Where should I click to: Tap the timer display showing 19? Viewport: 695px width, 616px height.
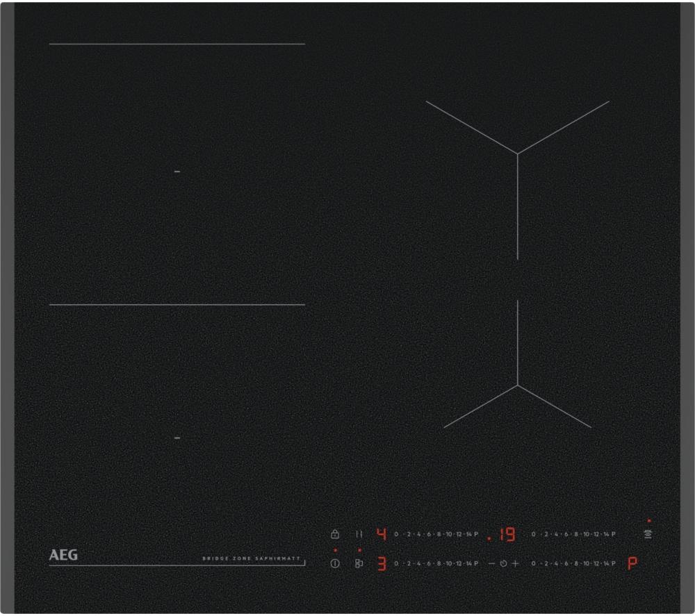click(x=508, y=535)
